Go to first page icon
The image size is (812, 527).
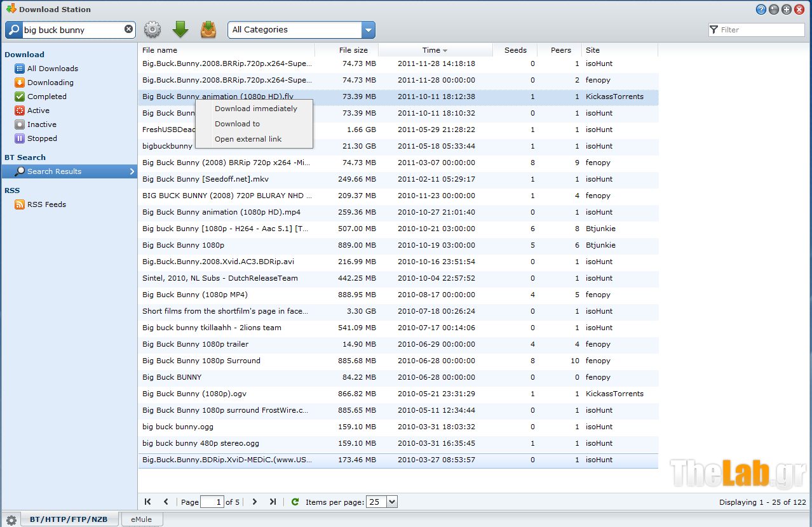click(x=148, y=502)
